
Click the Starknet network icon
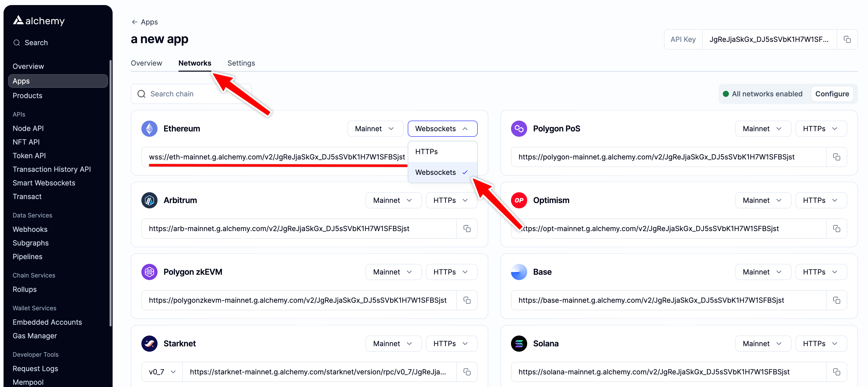click(149, 343)
